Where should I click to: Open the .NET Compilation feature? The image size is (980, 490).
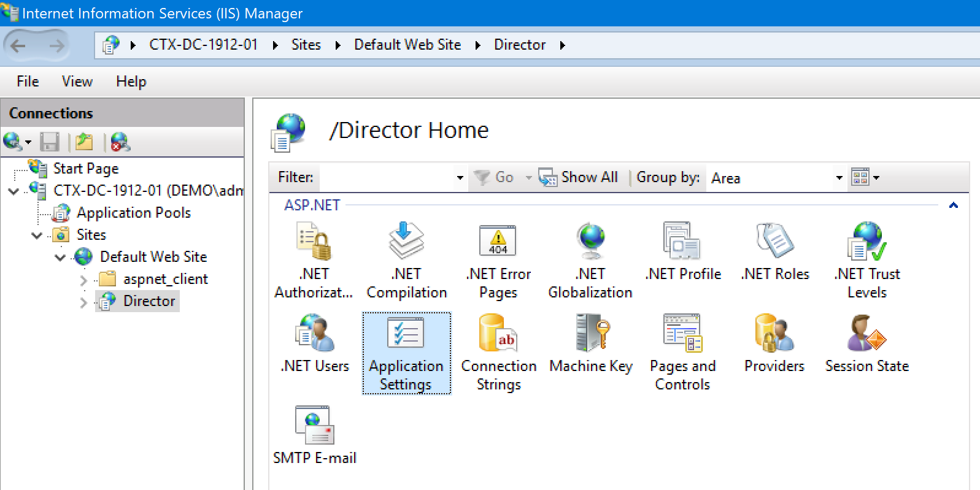point(406,242)
